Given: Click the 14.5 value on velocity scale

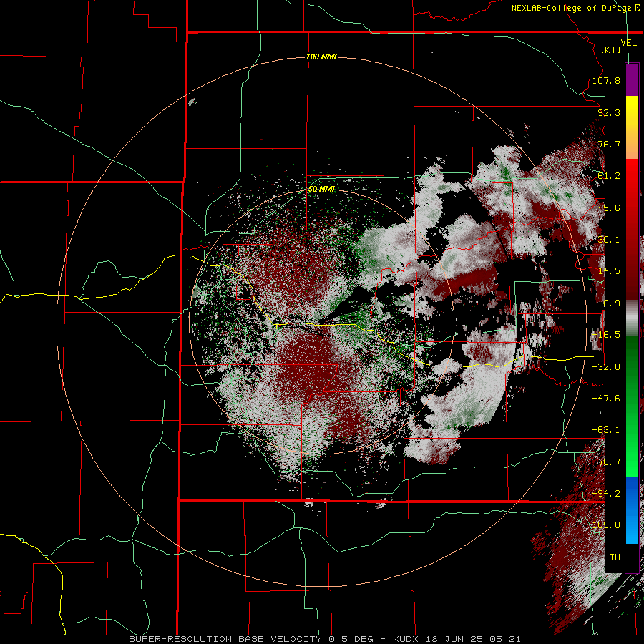Looking at the screenshot, I should (x=609, y=271).
